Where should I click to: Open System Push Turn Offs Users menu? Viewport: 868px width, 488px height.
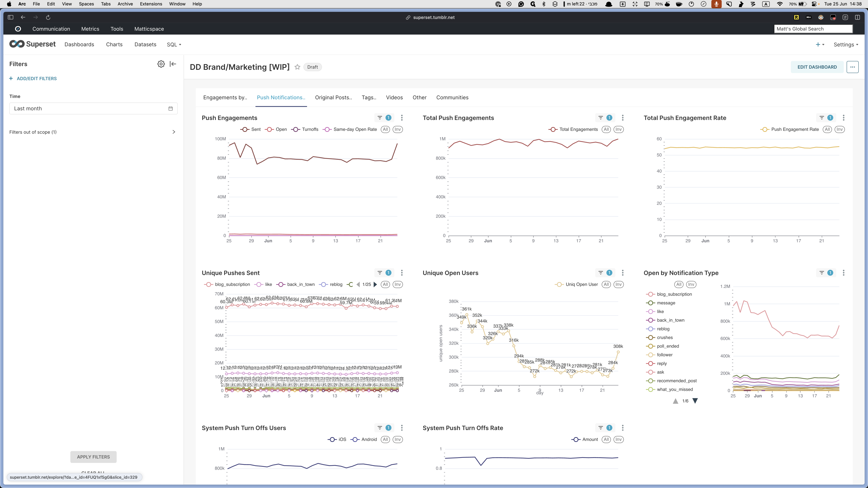[402, 428]
